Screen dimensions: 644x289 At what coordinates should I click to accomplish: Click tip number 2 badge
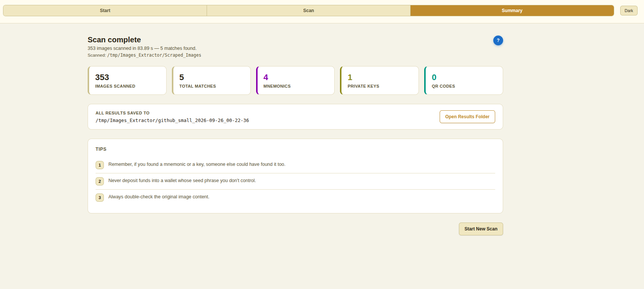(100, 181)
